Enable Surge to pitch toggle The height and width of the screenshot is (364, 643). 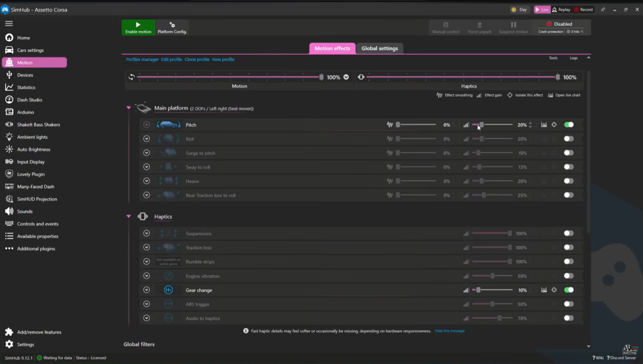coord(569,153)
